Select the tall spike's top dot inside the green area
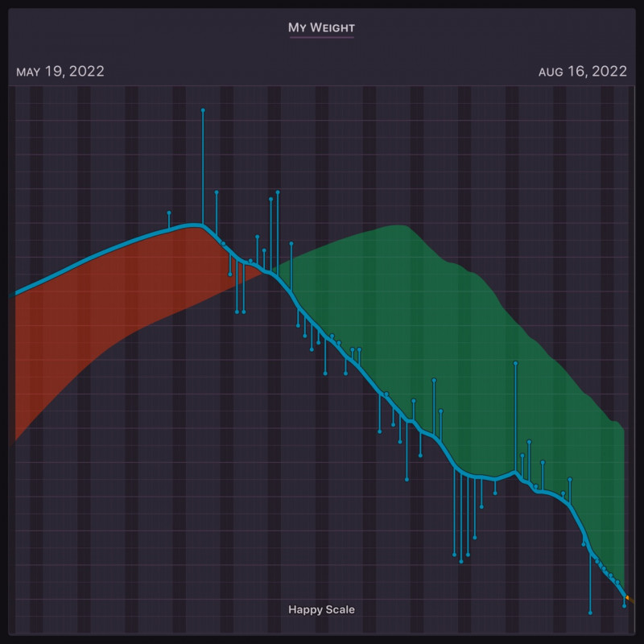Screen dimensions: 644x644 (515, 364)
